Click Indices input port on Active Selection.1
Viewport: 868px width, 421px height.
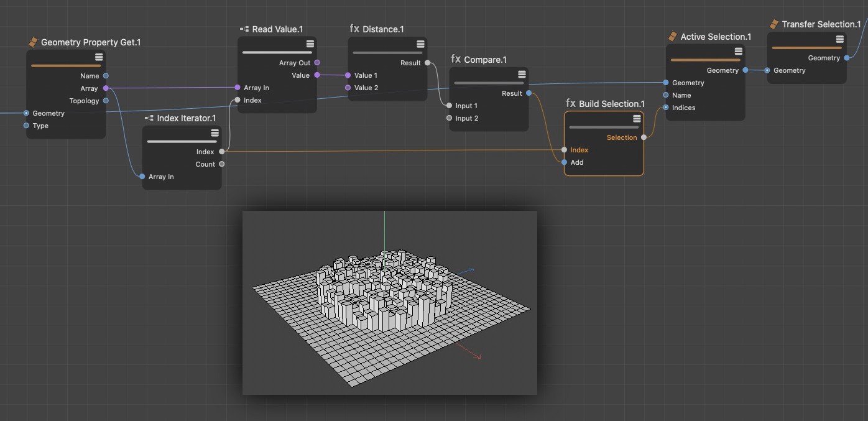pyautogui.click(x=666, y=108)
